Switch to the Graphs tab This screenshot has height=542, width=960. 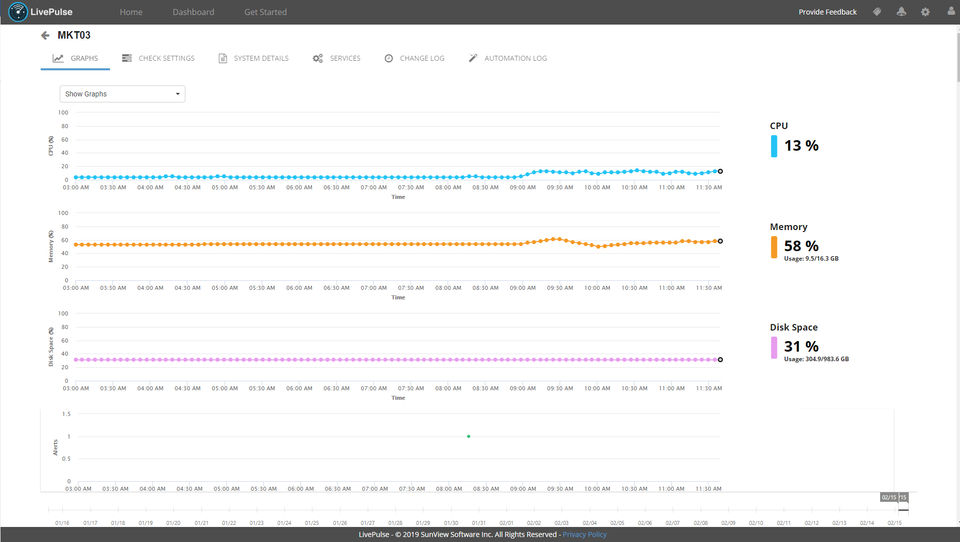click(75, 58)
